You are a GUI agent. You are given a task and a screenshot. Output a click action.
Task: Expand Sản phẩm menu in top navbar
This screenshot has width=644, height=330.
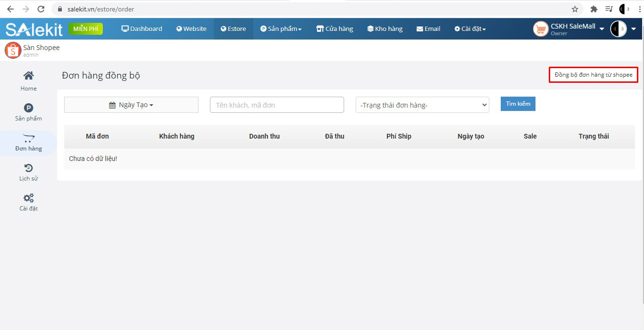pos(281,29)
